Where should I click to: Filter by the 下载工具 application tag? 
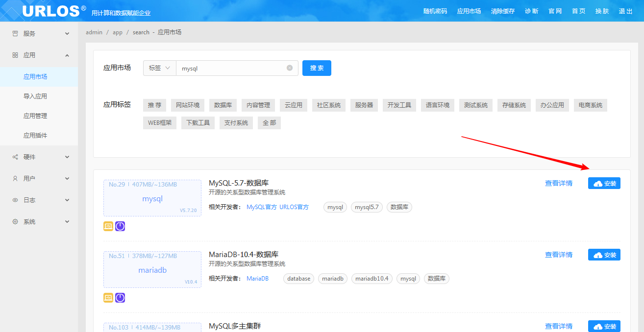point(198,123)
